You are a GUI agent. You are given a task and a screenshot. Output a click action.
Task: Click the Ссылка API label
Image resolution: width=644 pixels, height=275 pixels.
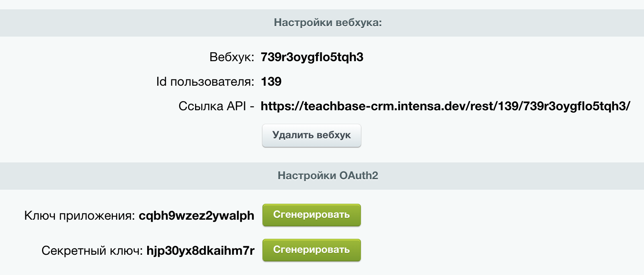212,106
